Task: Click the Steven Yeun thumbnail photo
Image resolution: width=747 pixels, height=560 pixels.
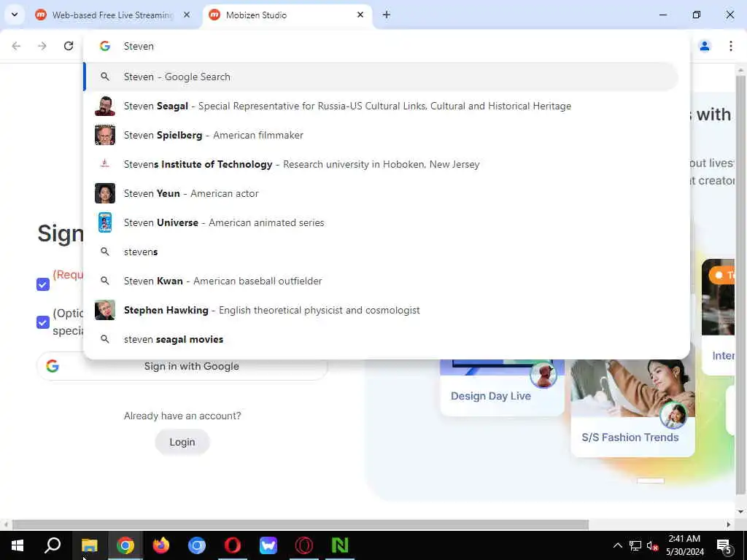Action: click(x=105, y=193)
